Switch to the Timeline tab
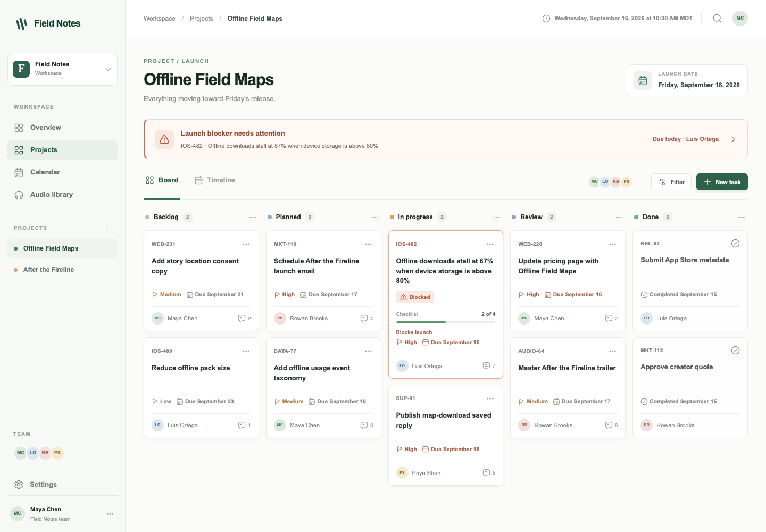Screen dimensions: 766x532 click(x=215, y=180)
